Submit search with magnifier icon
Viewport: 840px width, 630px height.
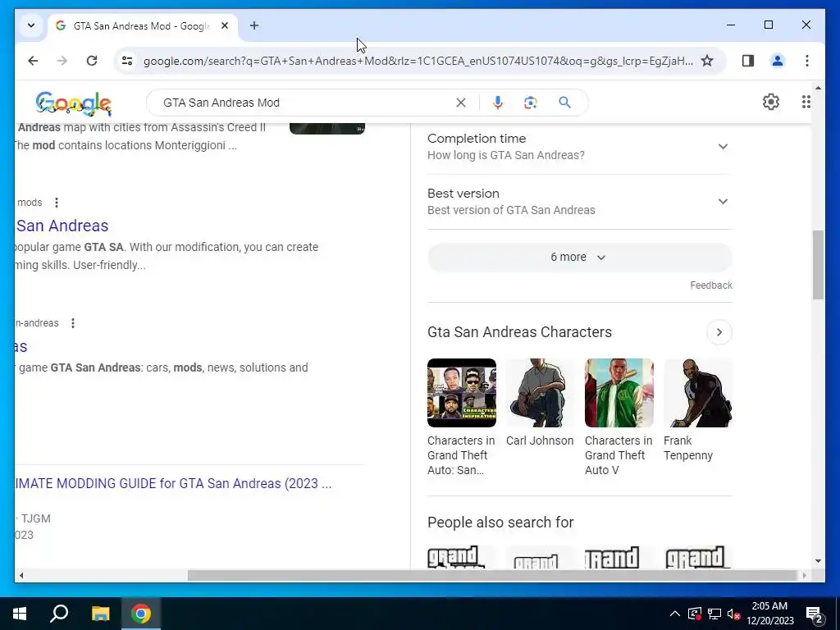coord(564,103)
